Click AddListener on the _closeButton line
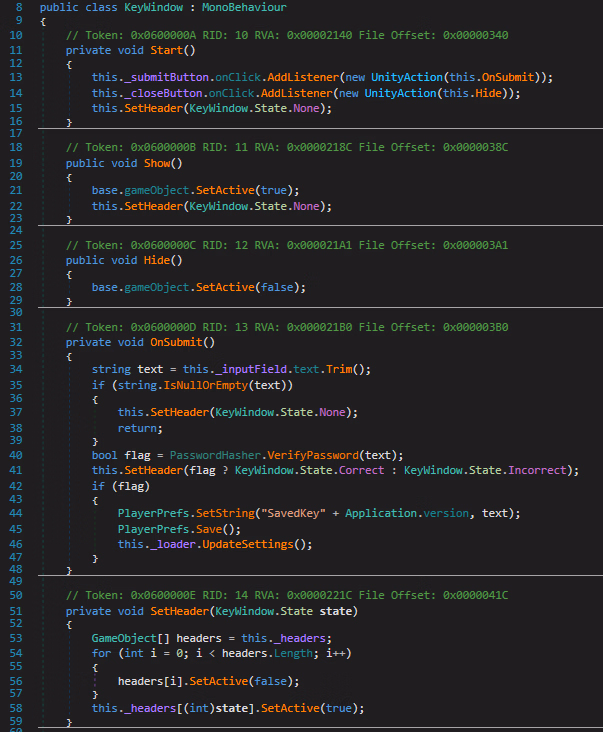This screenshot has height=732, width=603. pyautogui.click(x=296, y=93)
